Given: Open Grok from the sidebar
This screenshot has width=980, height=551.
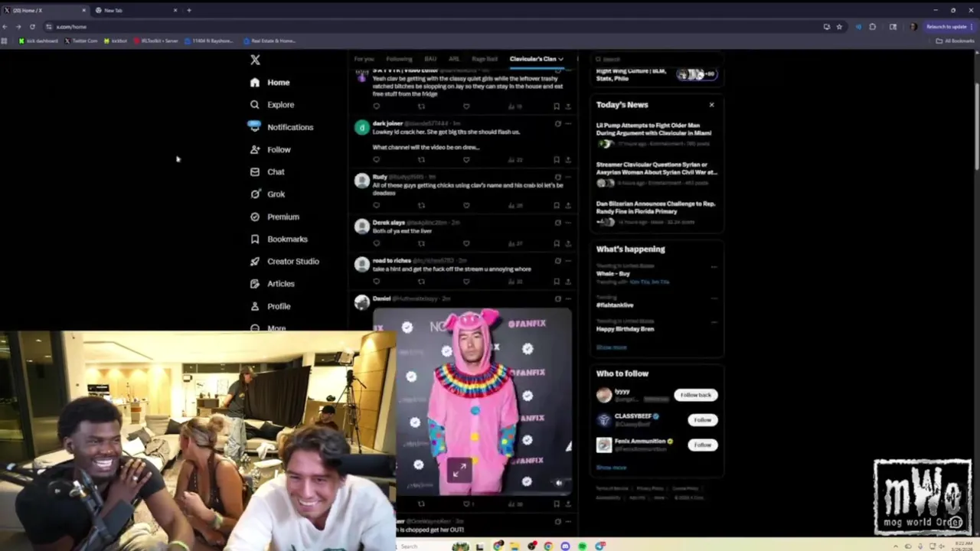Looking at the screenshot, I should pyautogui.click(x=267, y=194).
